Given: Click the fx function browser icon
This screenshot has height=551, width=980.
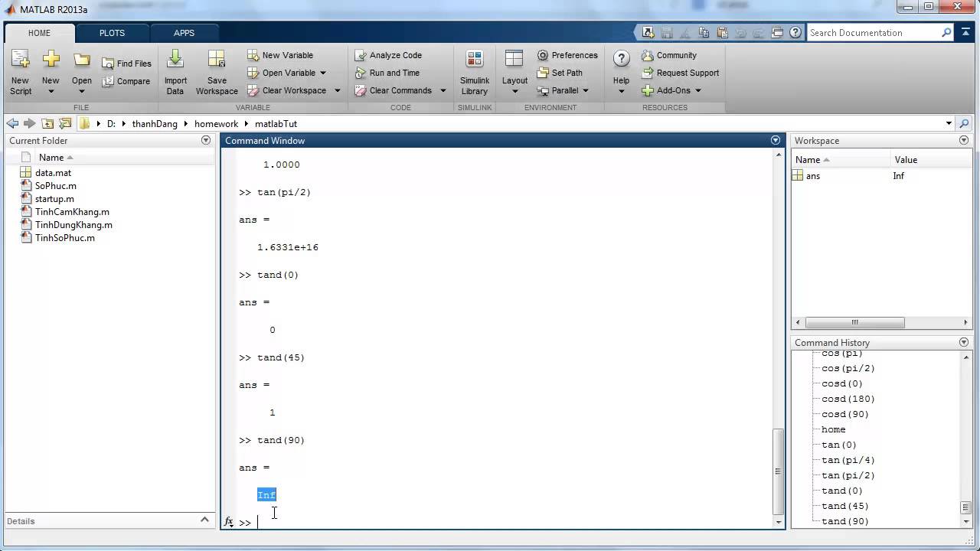Looking at the screenshot, I should point(228,522).
